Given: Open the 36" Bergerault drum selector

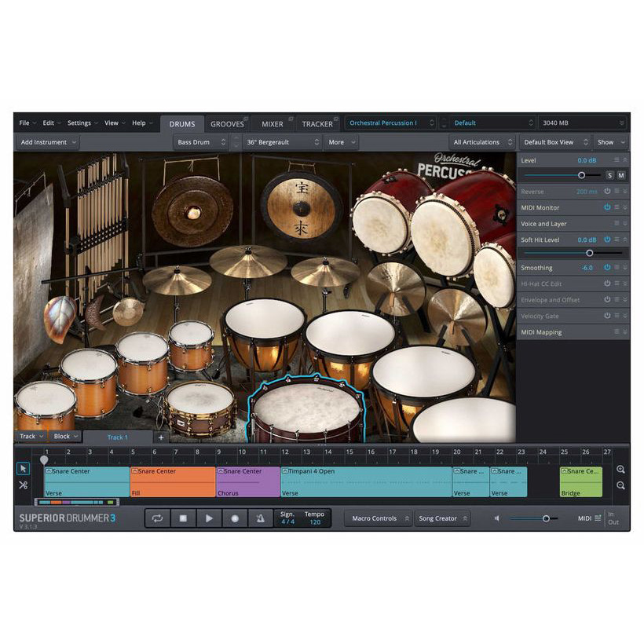Looking at the screenshot, I should (x=283, y=142).
